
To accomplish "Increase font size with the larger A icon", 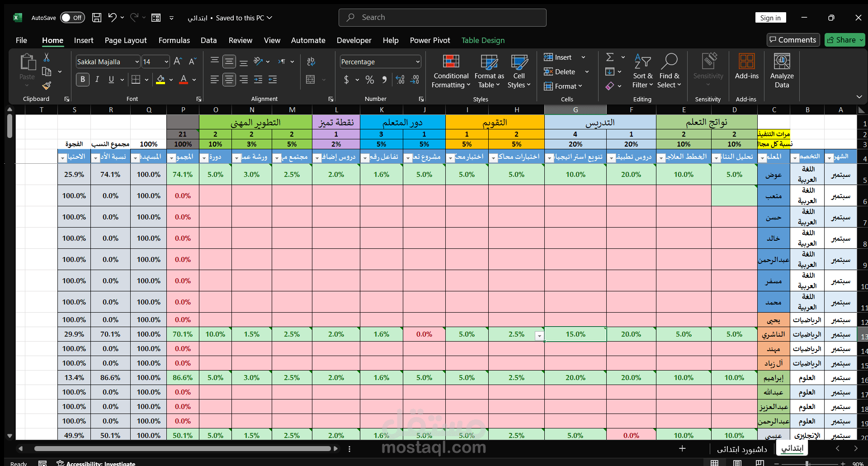I will pyautogui.click(x=178, y=62).
